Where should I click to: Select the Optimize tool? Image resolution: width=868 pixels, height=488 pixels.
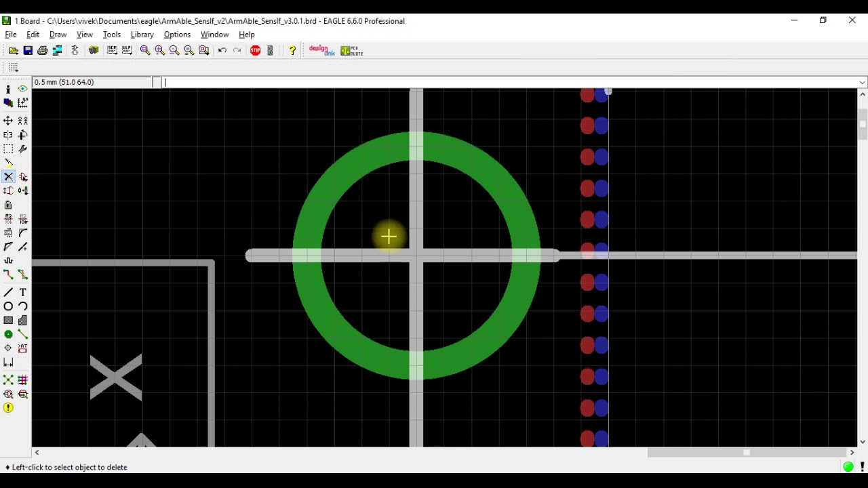(22, 247)
